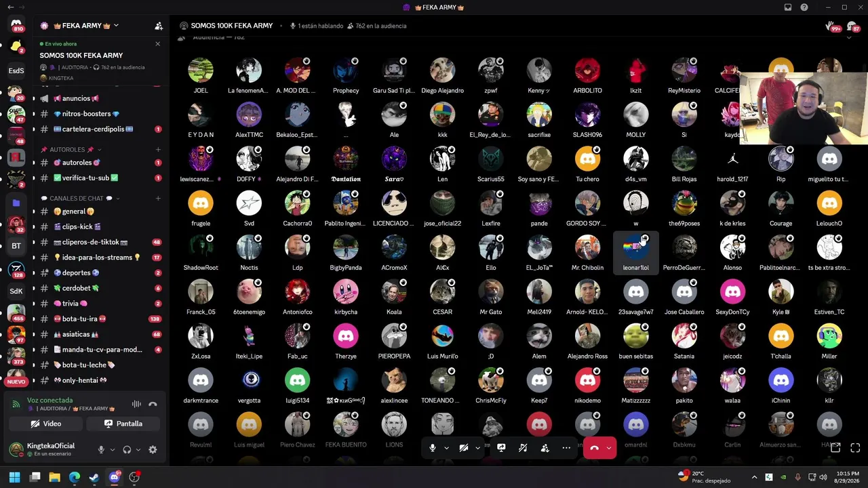
Task: Expand microphone options in stage bar
Action: tap(446, 448)
